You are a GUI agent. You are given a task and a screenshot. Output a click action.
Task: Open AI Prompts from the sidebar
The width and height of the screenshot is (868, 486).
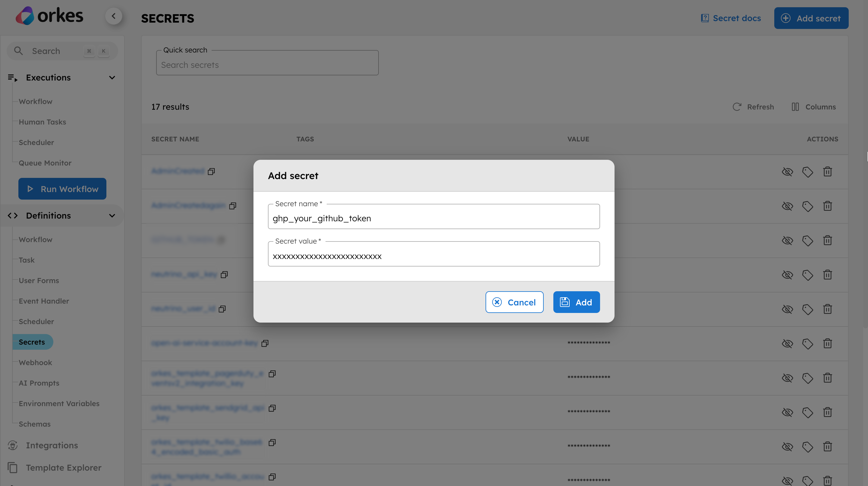[39, 383]
